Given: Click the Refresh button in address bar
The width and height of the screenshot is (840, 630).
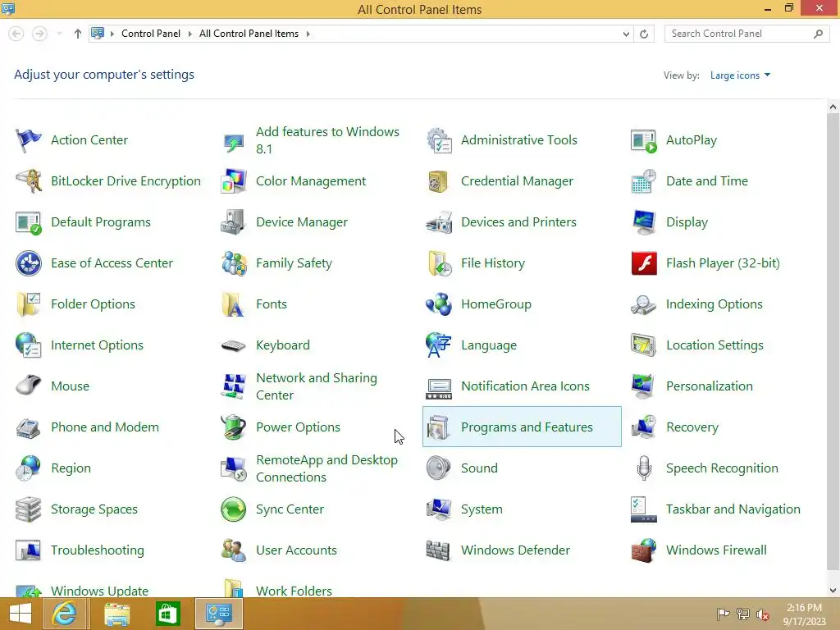Looking at the screenshot, I should click(x=644, y=34).
